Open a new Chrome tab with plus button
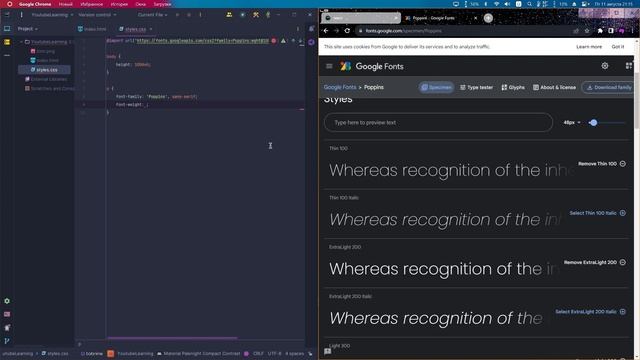The width and height of the screenshot is (640, 360). click(488, 18)
